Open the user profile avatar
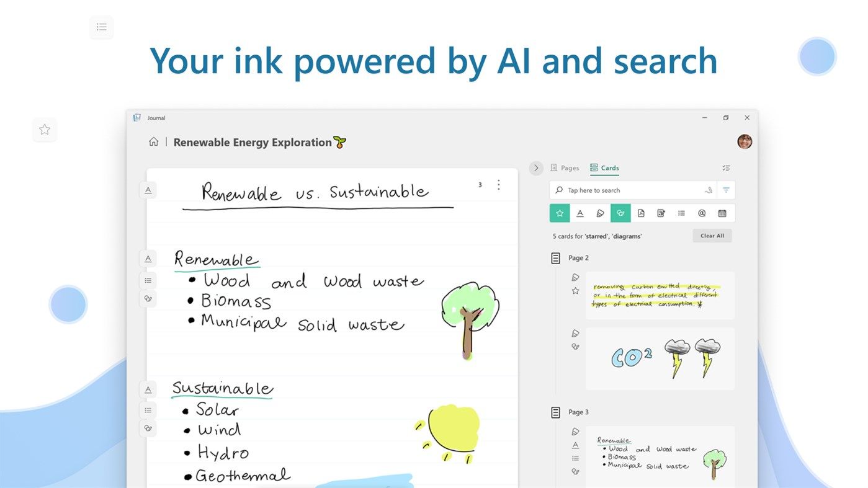Image resolution: width=868 pixels, height=488 pixels. (744, 141)
